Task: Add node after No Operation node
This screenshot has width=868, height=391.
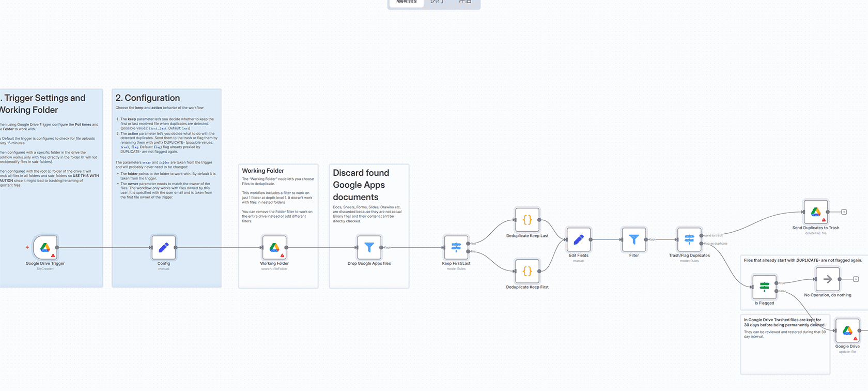Action: pyautogui.click(x=856, y=279)
